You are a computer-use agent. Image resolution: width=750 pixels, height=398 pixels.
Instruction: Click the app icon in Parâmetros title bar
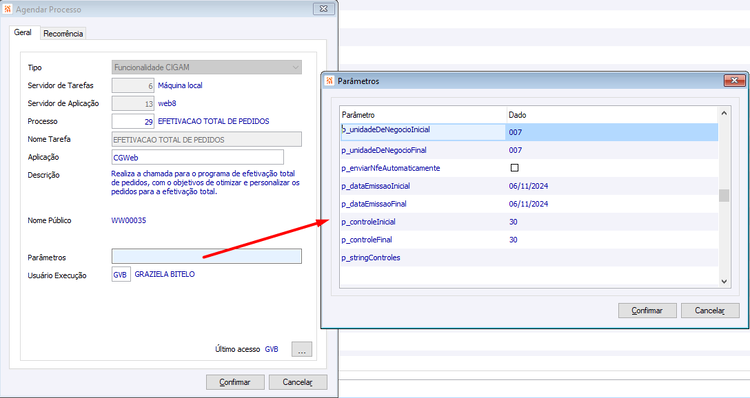(329, 81)
